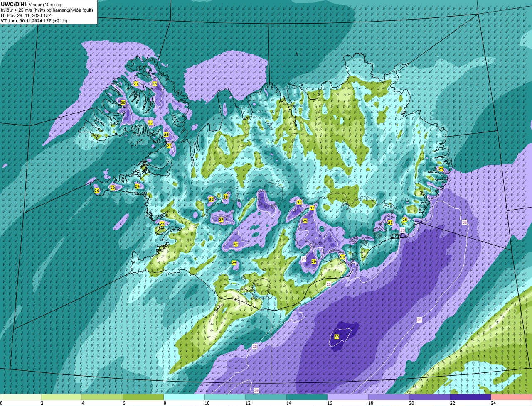
Task: Click the 'UWC/DINI: Vindur (10m) og' title line
Action: pyautogui.click(x=31, y=4)
